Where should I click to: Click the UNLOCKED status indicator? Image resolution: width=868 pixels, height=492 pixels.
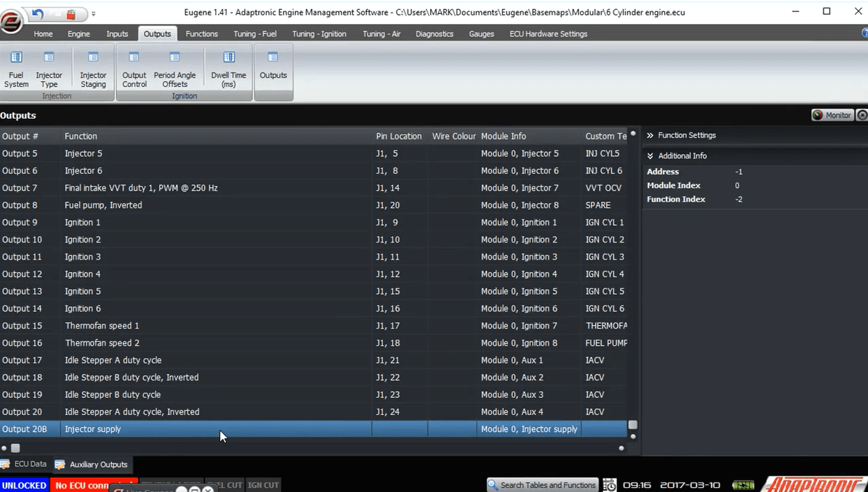pyautogui.click(x=24, y=486)
